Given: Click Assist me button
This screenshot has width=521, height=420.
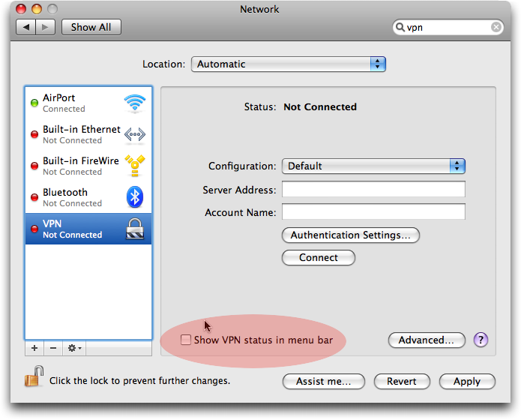Looking at the screenshot, I should click(x=324, y=381).
